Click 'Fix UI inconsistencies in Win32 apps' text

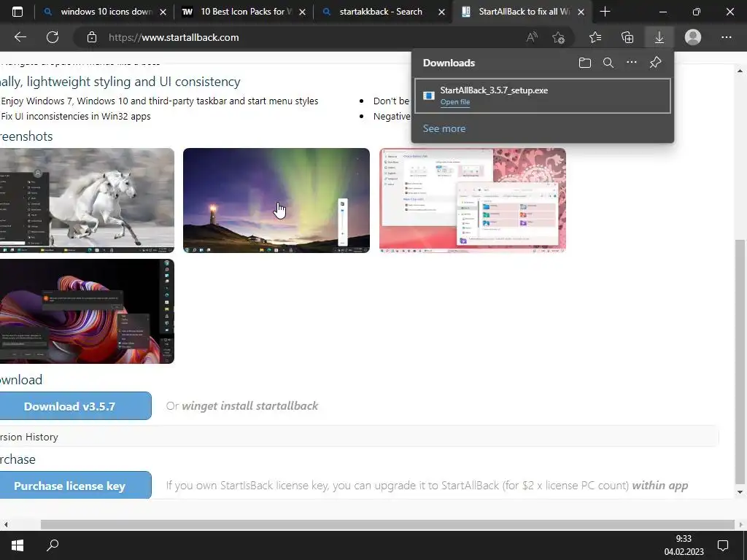tap(76, 116)
